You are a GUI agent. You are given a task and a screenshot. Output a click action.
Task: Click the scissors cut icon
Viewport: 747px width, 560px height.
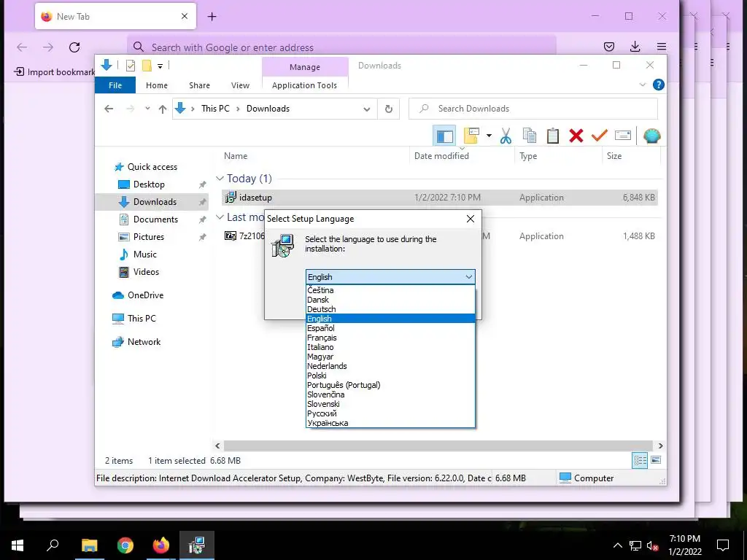click(x=506, y=136)
